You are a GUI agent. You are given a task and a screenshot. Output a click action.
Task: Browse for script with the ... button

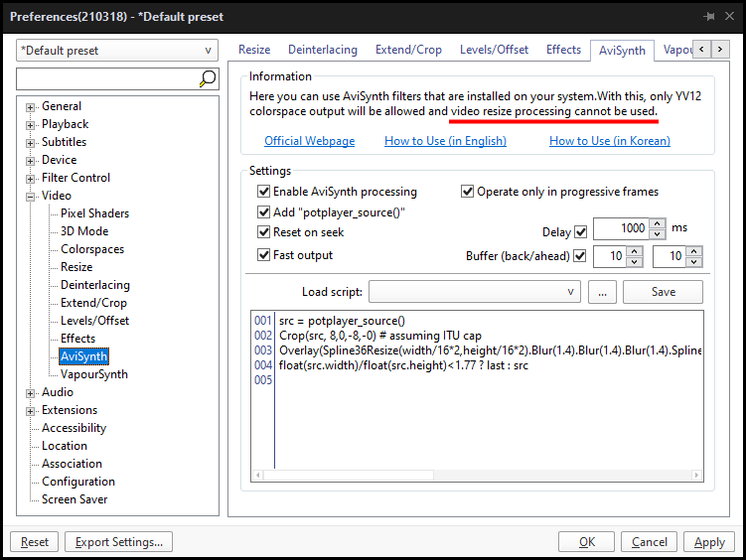click(602, 291)
